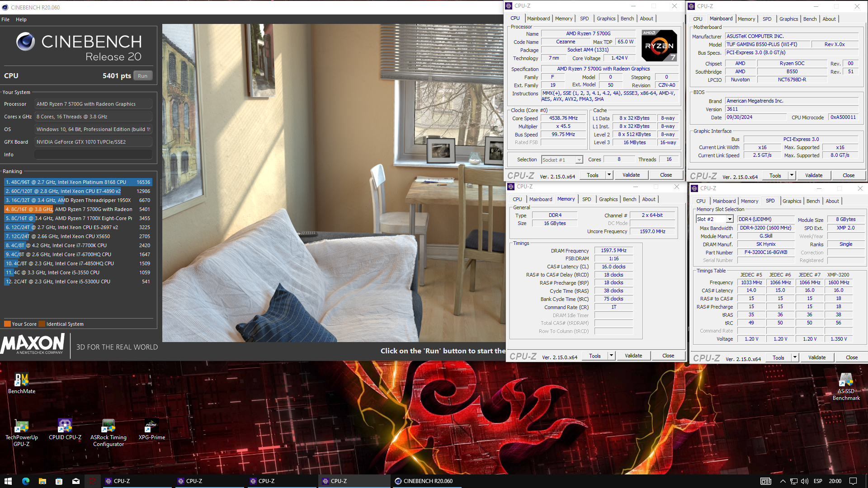Screen dimensions: 868x488
Task: Open the AS SSD Benchmark desktop icon
Action: click(x=846, y=387)
